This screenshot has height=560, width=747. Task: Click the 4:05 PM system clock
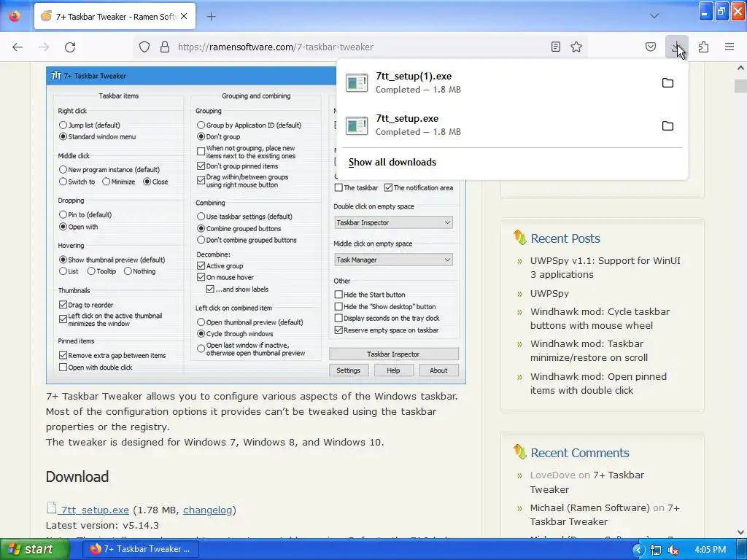click(710, 550)
